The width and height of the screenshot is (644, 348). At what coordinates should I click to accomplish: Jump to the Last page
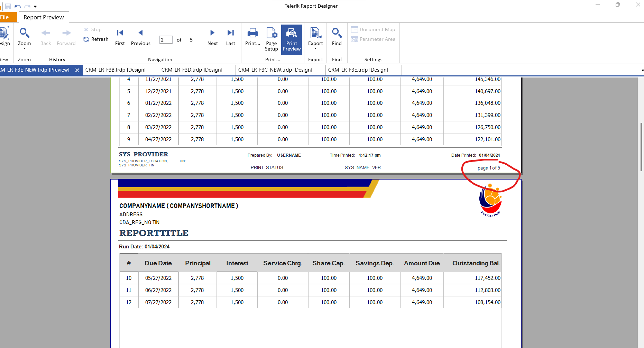[x=230, y=37]
